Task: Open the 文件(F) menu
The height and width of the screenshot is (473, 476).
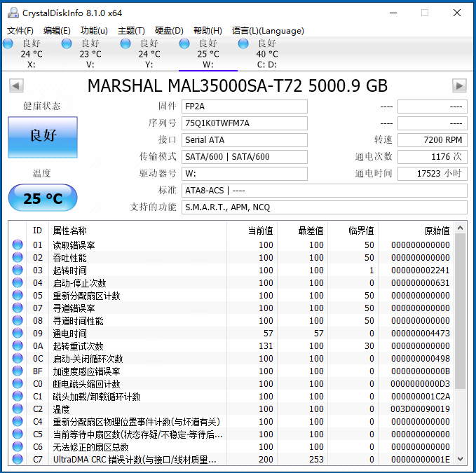Action: (20, 31)
